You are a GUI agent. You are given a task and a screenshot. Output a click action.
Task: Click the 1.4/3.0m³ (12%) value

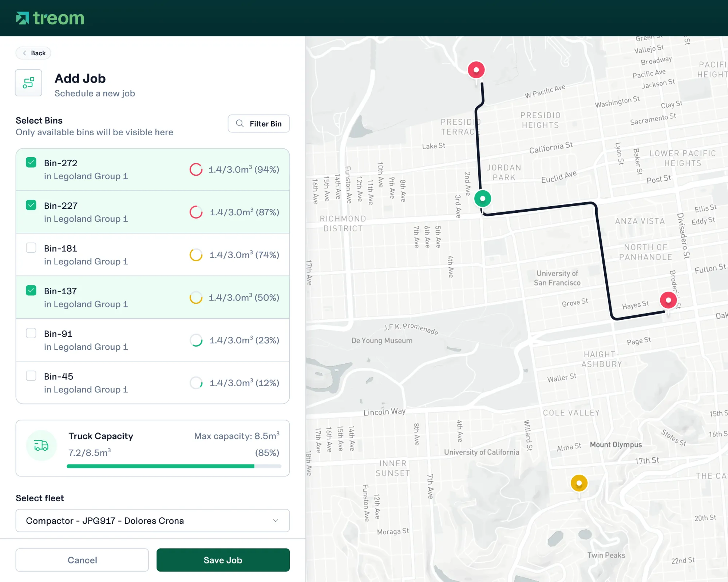coord(245,383)
